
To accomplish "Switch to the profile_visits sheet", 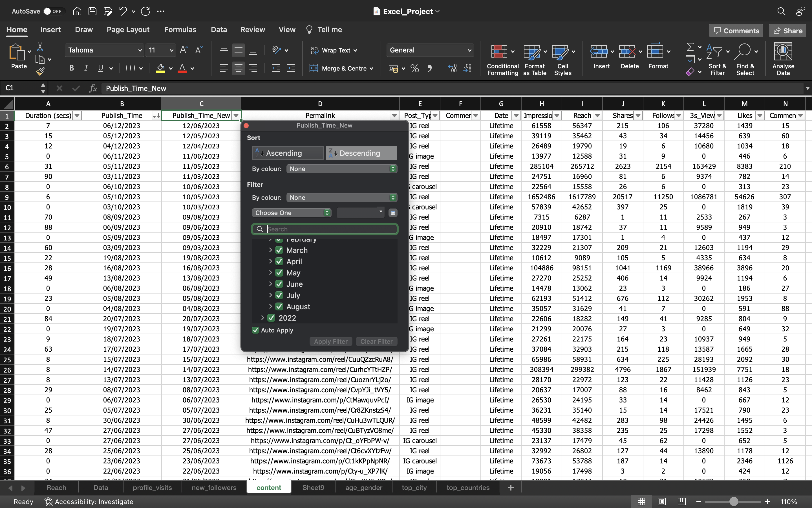I will [152, 487].
